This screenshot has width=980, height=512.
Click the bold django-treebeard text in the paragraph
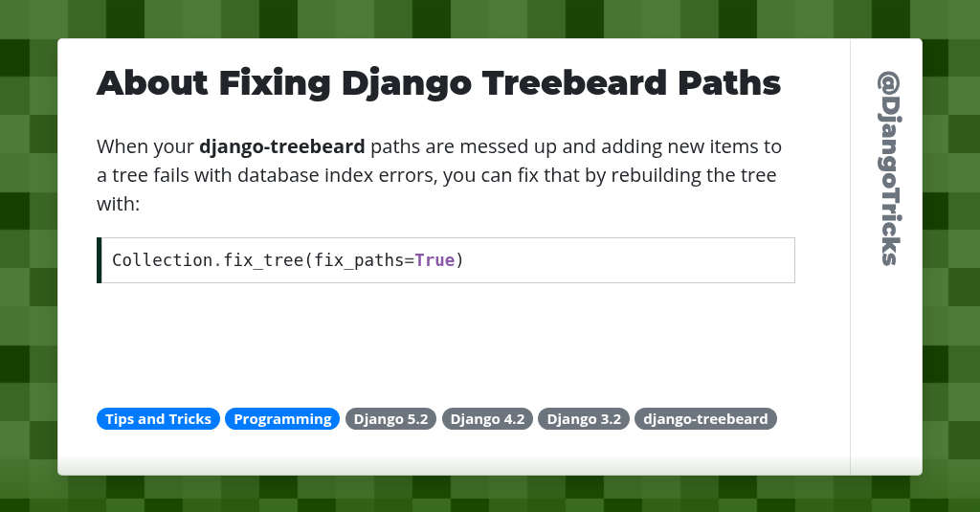click(281, 147)
